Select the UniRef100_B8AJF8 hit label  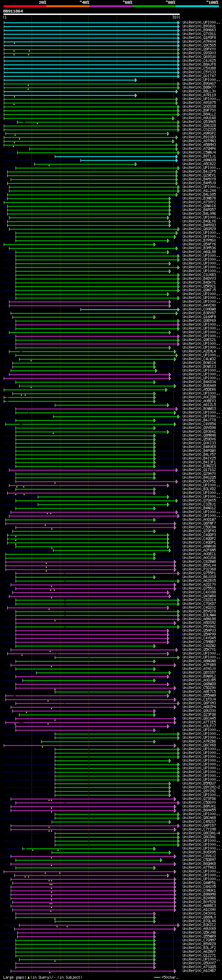click(199, 64)
